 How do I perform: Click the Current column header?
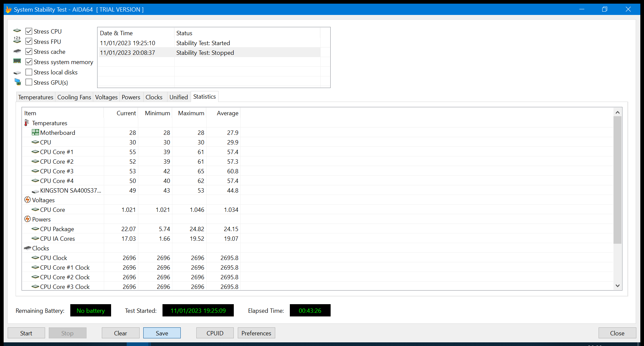121,113
